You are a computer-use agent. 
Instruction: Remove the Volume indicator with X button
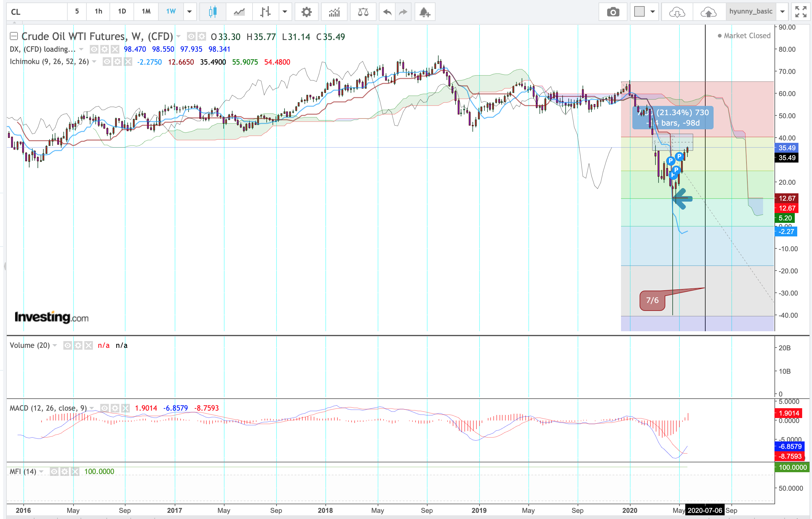(x=89, y=345)
